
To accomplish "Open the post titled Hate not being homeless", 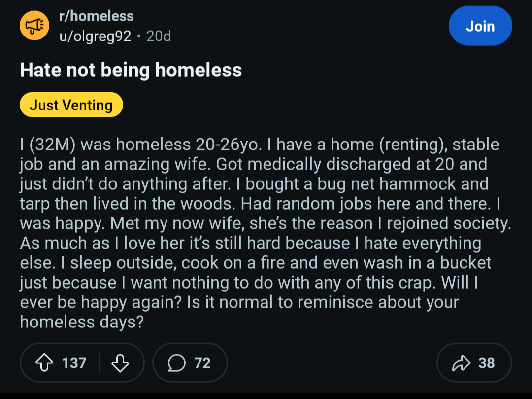I will 131,71.
